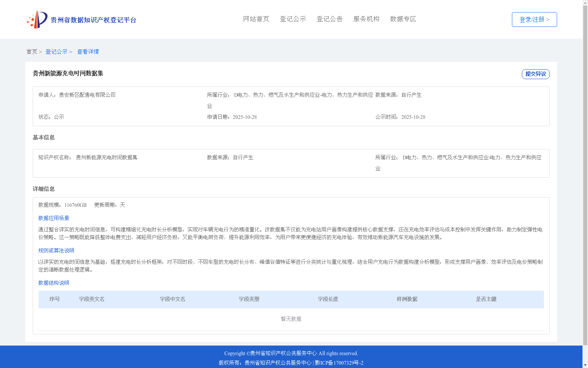Viewport: 588px width, 368px height.
Task: Click 样例数据 column header
Action: click(x=407, y=299)
